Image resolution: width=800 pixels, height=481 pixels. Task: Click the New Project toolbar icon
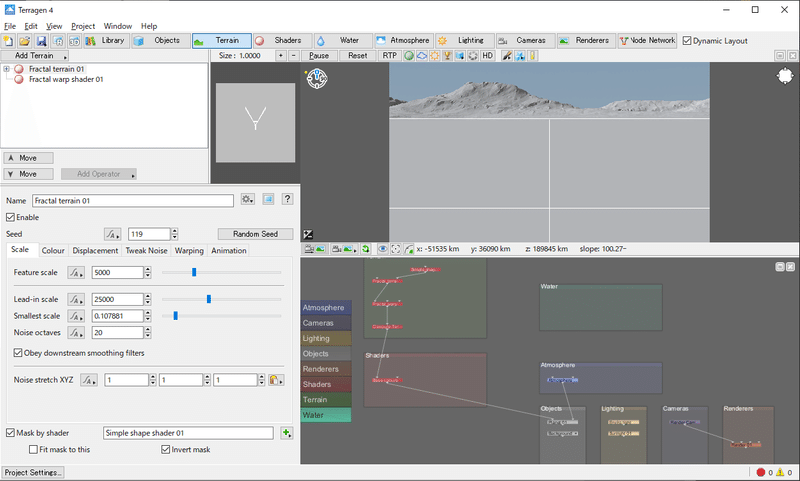pyautogui.click(x=9, y=41)
